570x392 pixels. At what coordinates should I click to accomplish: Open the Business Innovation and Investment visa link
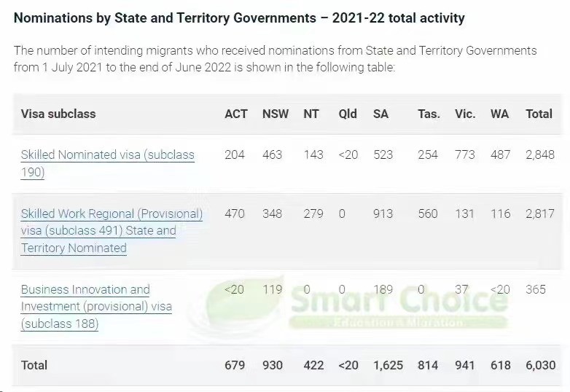tap(85, 290)
